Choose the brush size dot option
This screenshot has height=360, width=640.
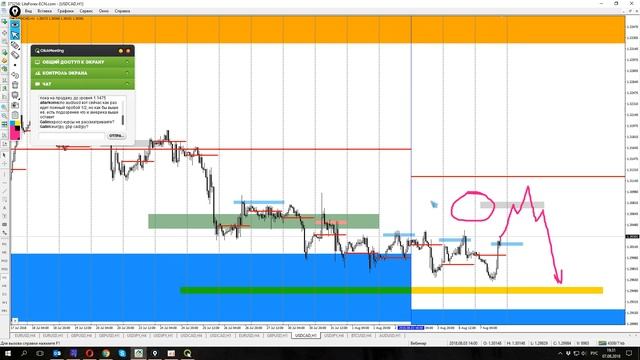[15, 65]
